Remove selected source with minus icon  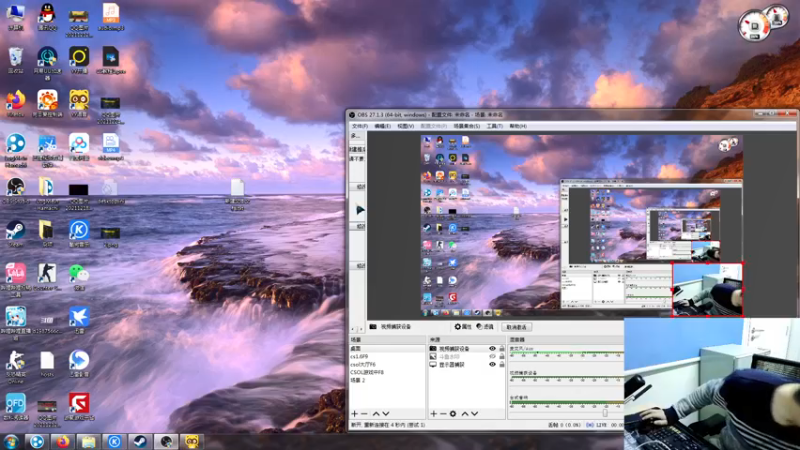tap(443, 414)
